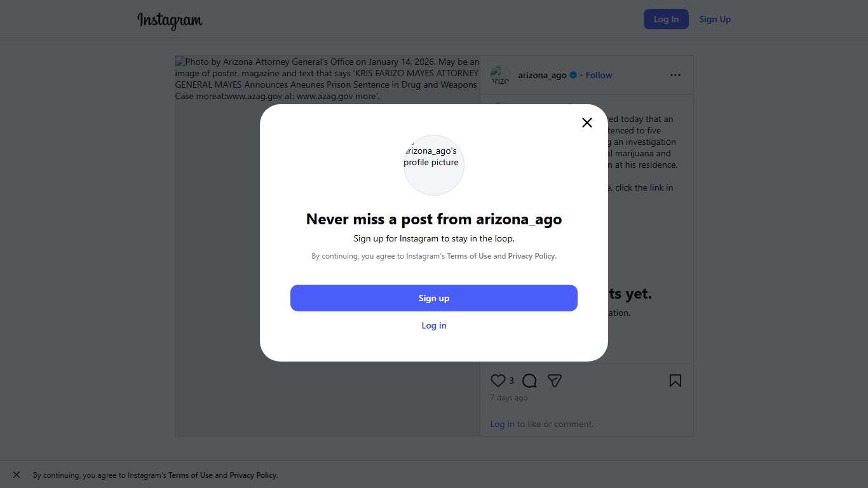Open Terms of Use in modal
This screenshot has width=868, height=488.
(469, 256)
